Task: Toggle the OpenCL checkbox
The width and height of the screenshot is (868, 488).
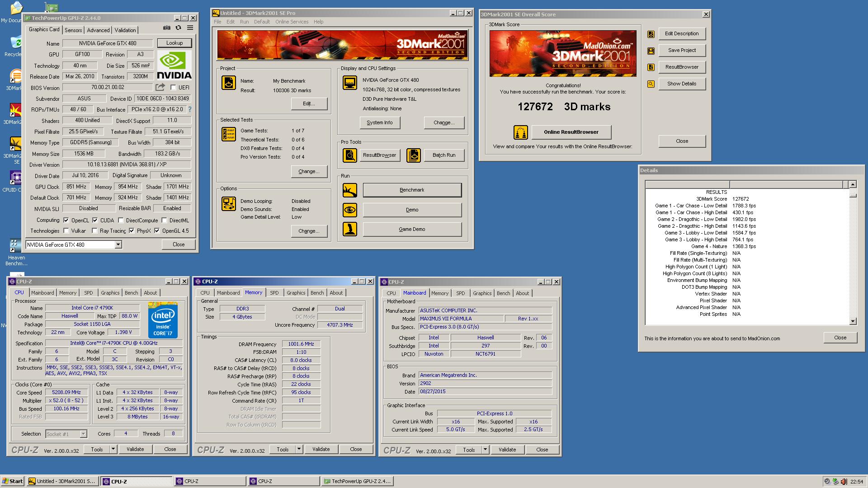Action: [x=66, y=221]
